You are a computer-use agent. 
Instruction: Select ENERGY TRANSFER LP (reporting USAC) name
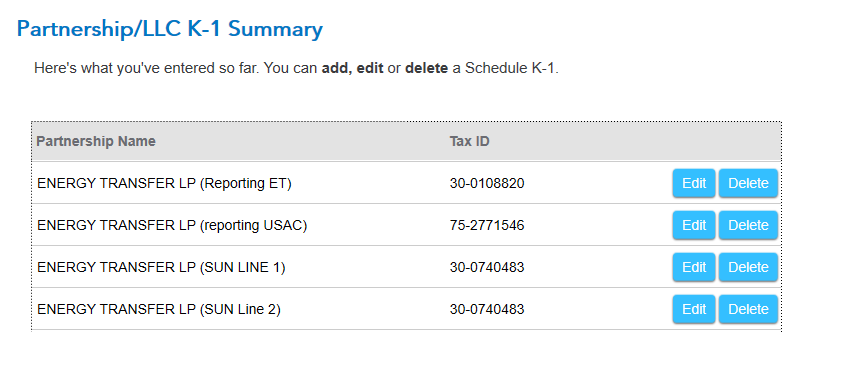click(172, 225)
